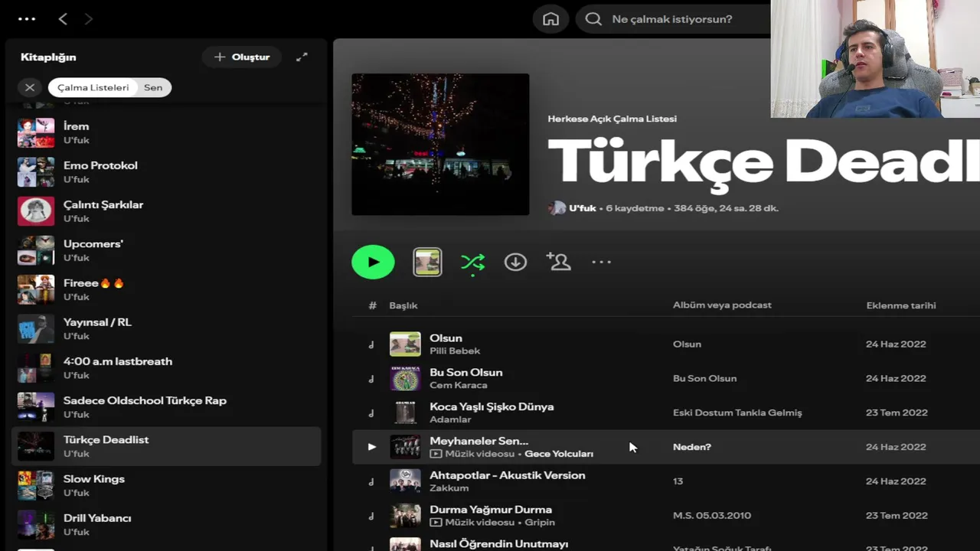Toggle the Sen filter chip
980x551 pixels.
pos(154,87)
